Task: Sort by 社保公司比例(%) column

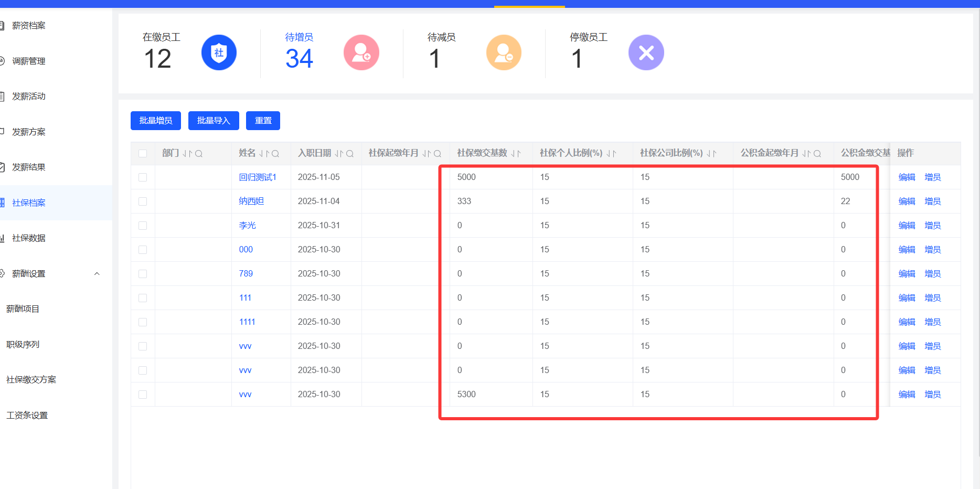Action: coord(711,154)
